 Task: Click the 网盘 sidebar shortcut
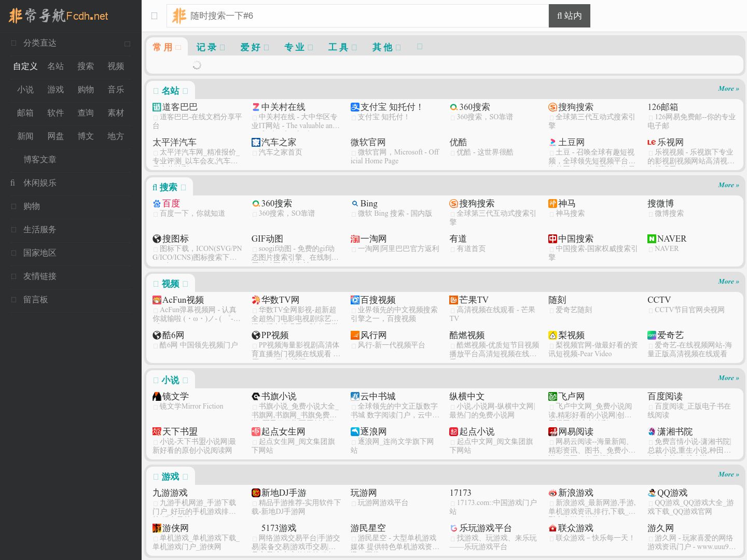tap(56, 136)
